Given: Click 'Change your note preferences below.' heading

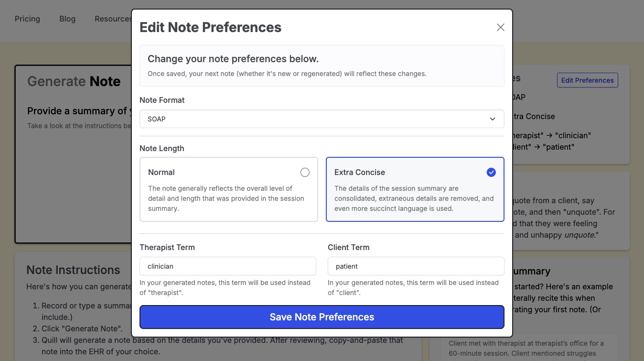Looking at the screenshot, I should coord(233,59).
